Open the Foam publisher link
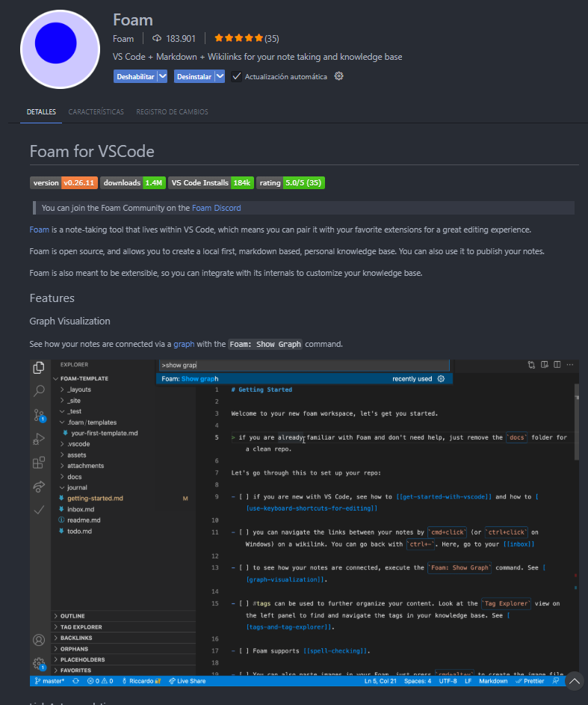Viewport: 588px width, 705px height. point(123,39)
